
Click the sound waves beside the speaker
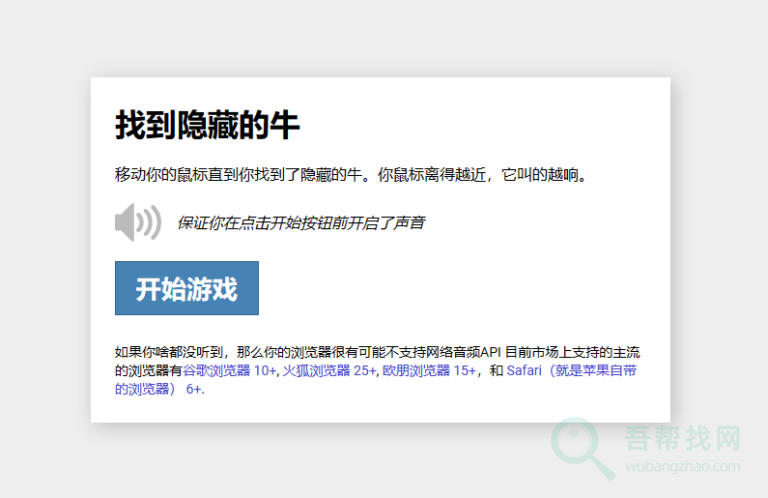click(x=151, y=222)
